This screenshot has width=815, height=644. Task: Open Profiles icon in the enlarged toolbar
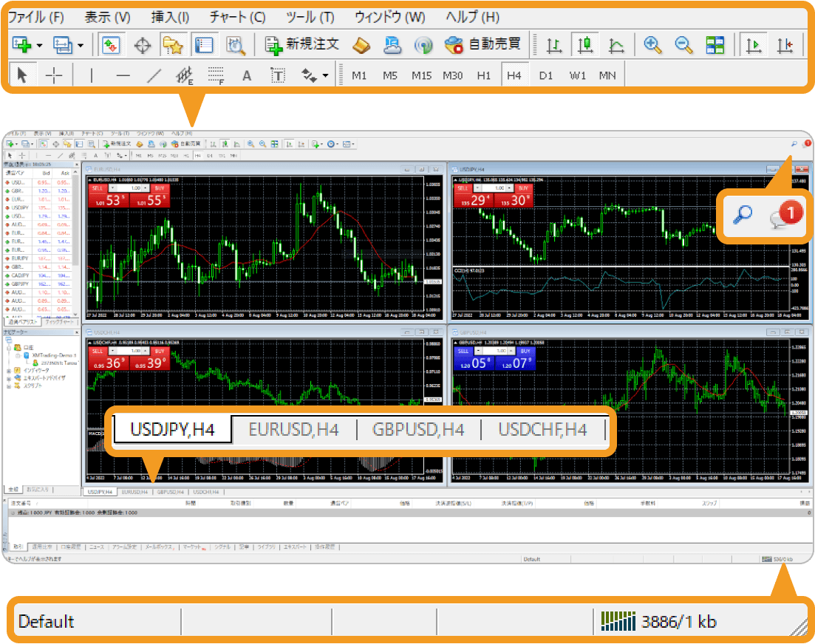(62, 45)
